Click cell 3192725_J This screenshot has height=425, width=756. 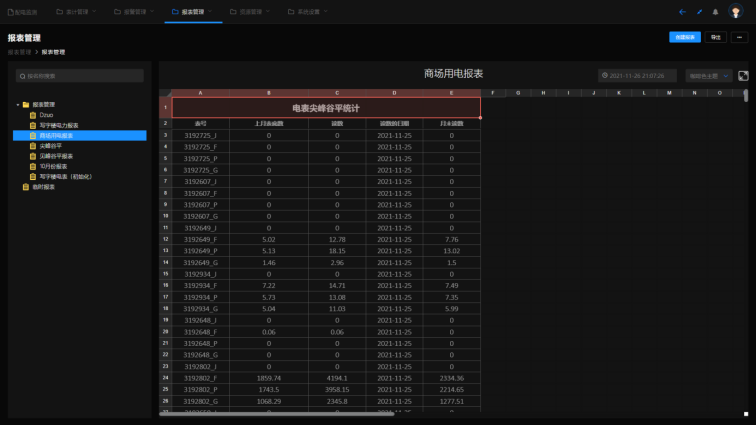pyautogui.click(x=201, y=136)
